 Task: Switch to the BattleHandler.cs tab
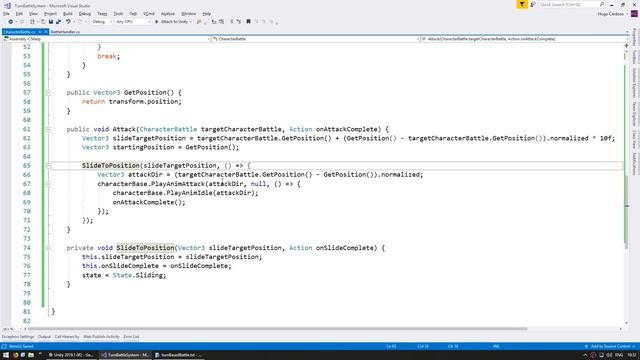tap(65, 32)
